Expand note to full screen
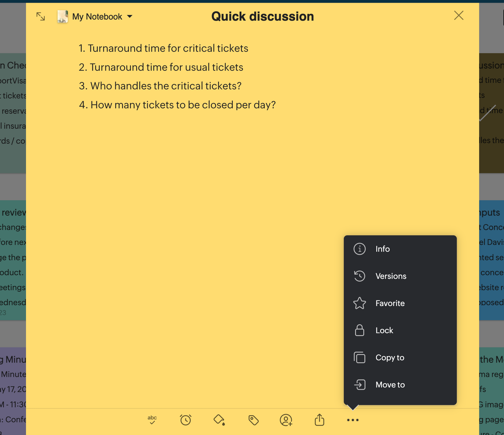 pos(41,16)
